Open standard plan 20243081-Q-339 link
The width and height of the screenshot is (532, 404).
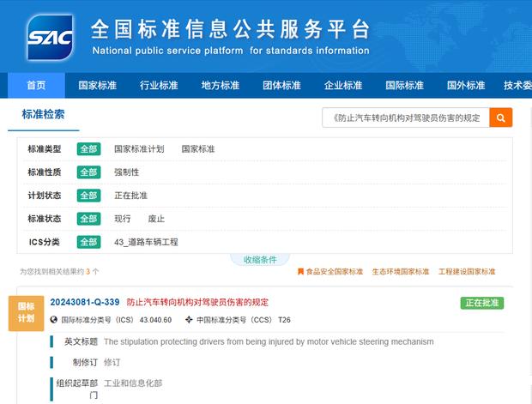coord(84,303)
